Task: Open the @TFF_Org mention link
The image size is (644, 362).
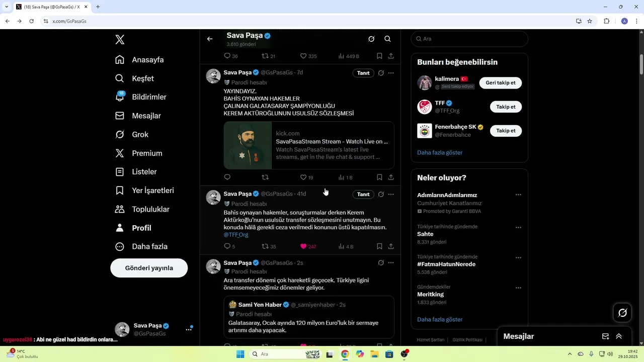Action: [236, 235]
